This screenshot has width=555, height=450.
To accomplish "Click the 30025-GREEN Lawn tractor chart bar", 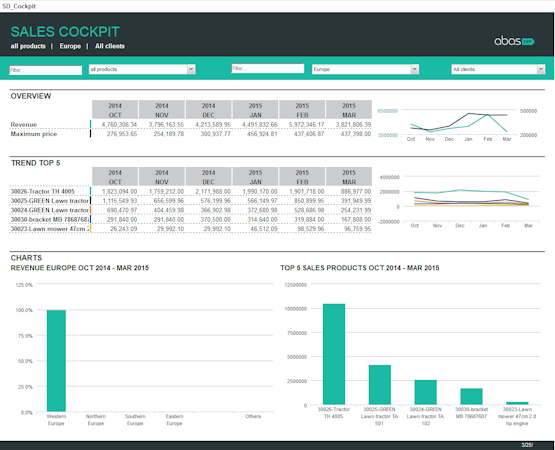I will [380, 385].
